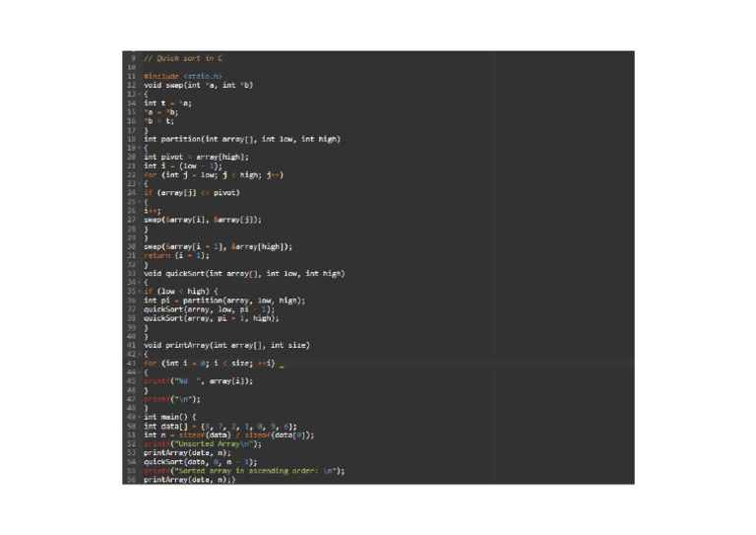756x535 pixels.
Task: Click line number 32 in the gutter
Action: click(x=132, y=265)
